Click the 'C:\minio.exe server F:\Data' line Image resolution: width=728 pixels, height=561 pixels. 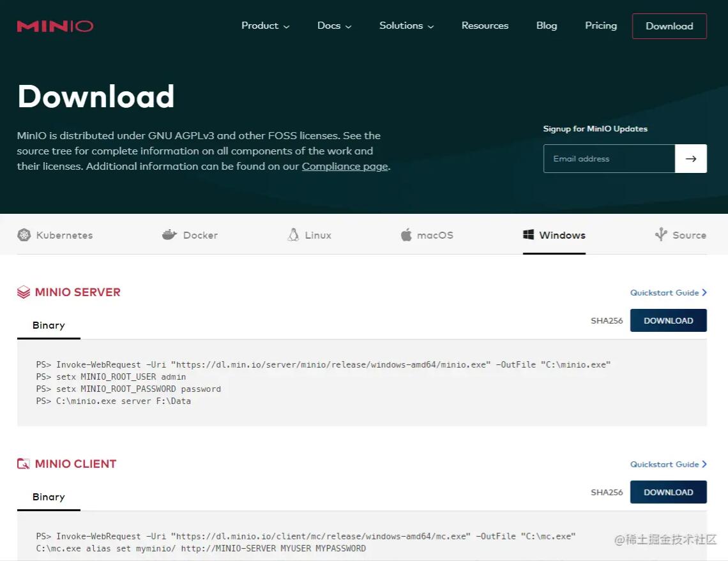click(113, 401)
